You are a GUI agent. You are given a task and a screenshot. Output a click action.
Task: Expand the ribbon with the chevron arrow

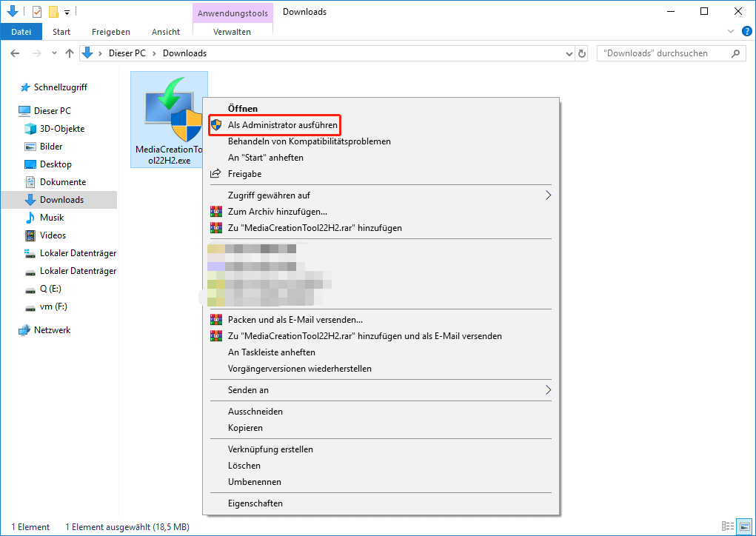point(730,31)
